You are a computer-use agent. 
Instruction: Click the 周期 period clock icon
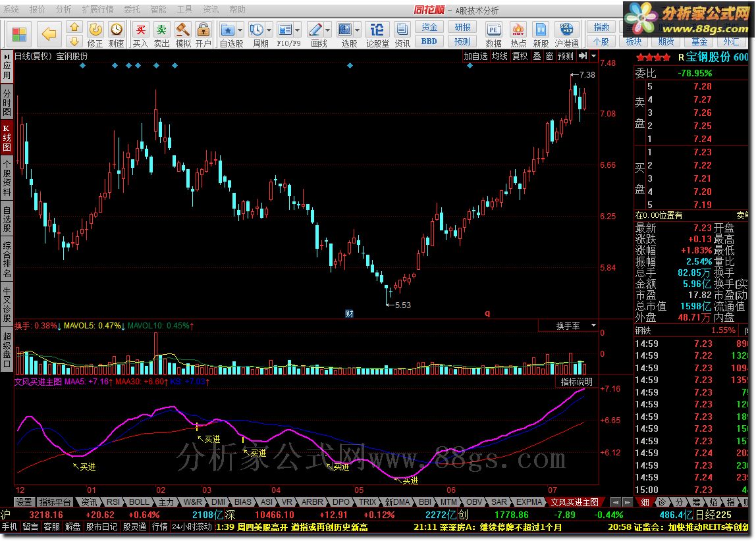[257, 30]
